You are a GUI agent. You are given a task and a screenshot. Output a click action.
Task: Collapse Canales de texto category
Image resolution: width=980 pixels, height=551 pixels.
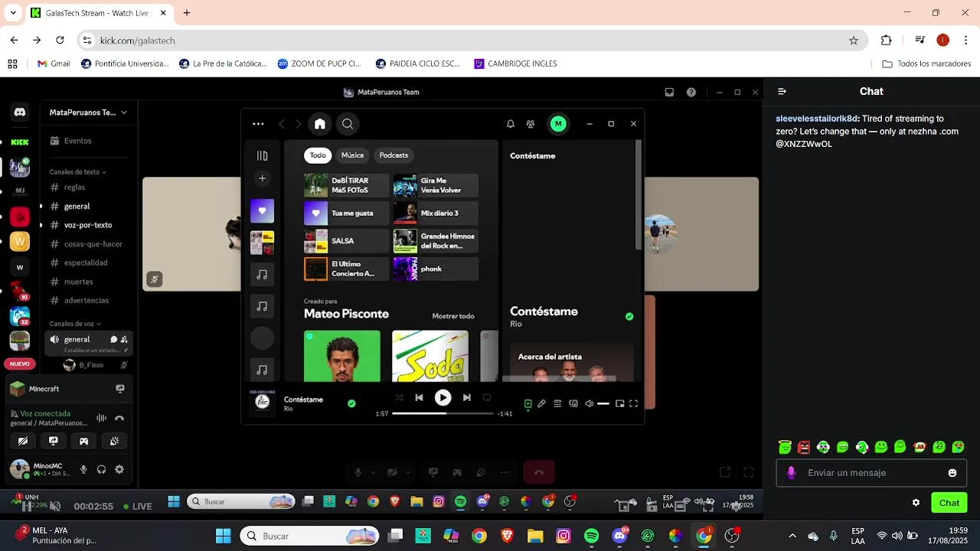77,172
